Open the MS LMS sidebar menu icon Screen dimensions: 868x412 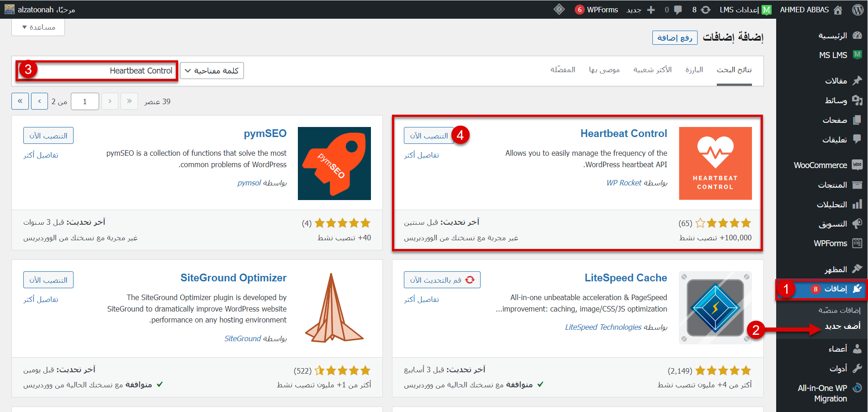click(x=857, y=55)
